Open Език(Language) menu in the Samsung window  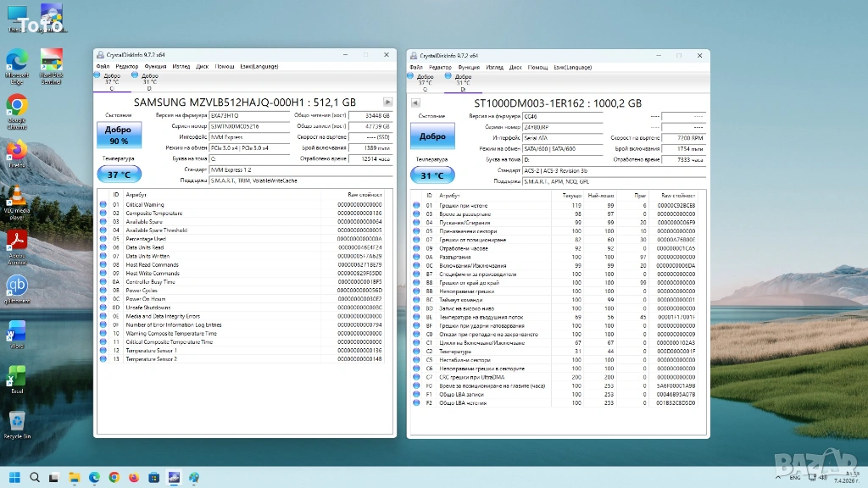(259, 66)
